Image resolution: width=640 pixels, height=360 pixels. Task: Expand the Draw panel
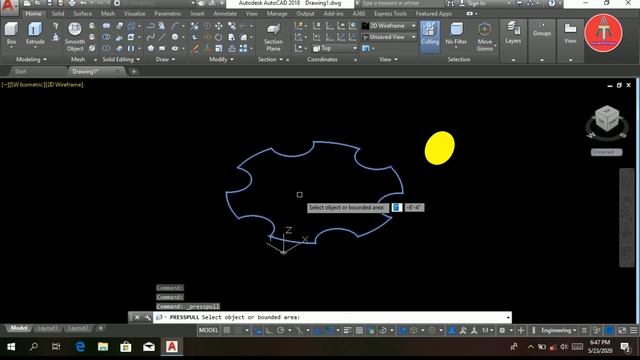165,59
